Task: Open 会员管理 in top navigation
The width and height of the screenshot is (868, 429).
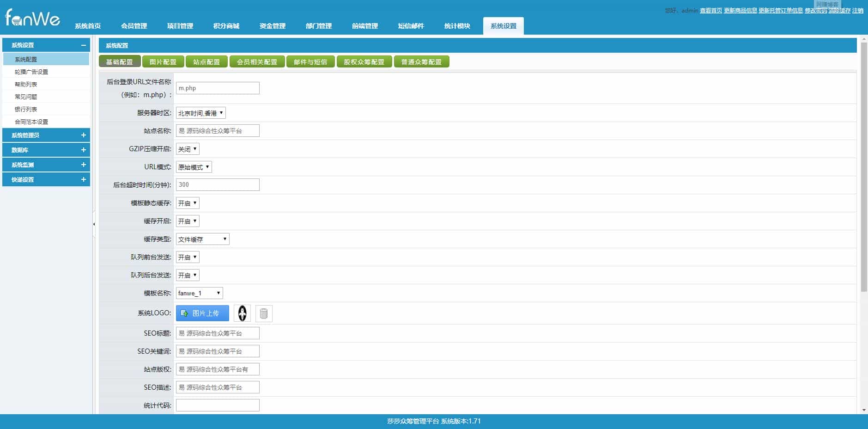Action: point(134,26)
